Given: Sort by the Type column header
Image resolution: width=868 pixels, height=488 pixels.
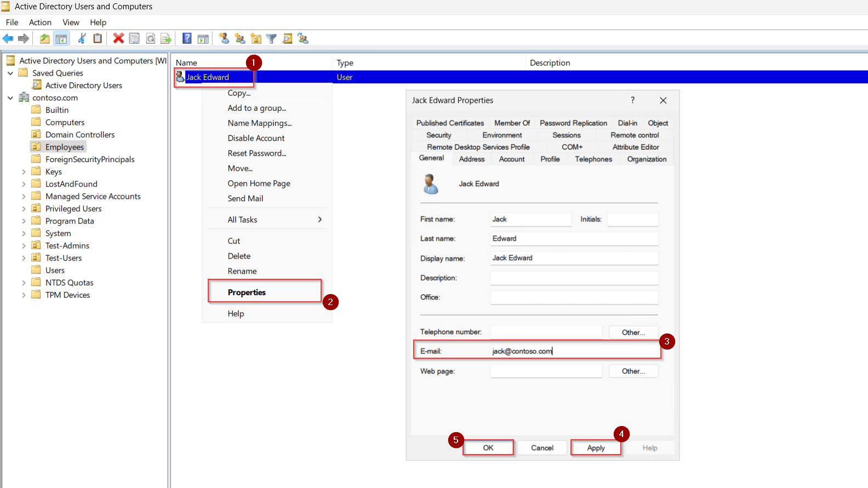Looking at the screenshot, I should point(429,63).
